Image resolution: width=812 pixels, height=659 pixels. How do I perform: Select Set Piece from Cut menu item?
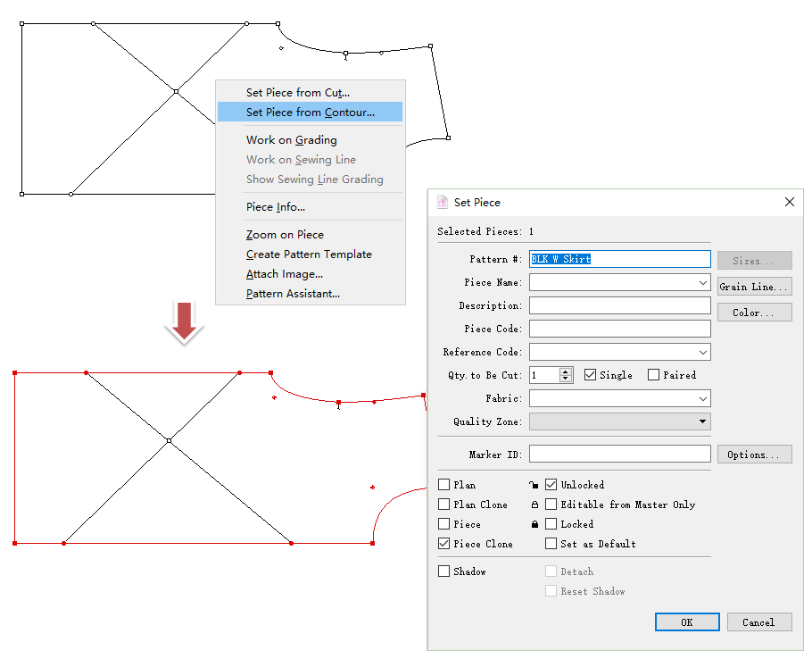tap(297, 93)
